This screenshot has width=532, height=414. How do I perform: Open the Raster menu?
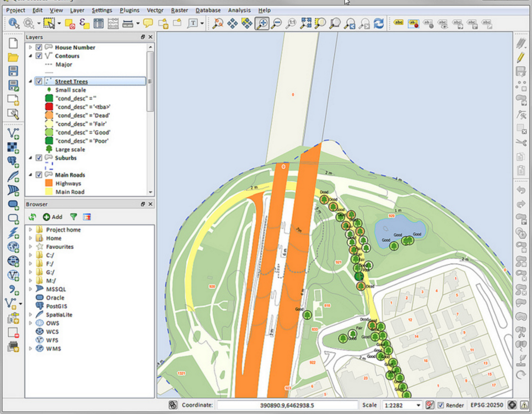tap(179, 10)
